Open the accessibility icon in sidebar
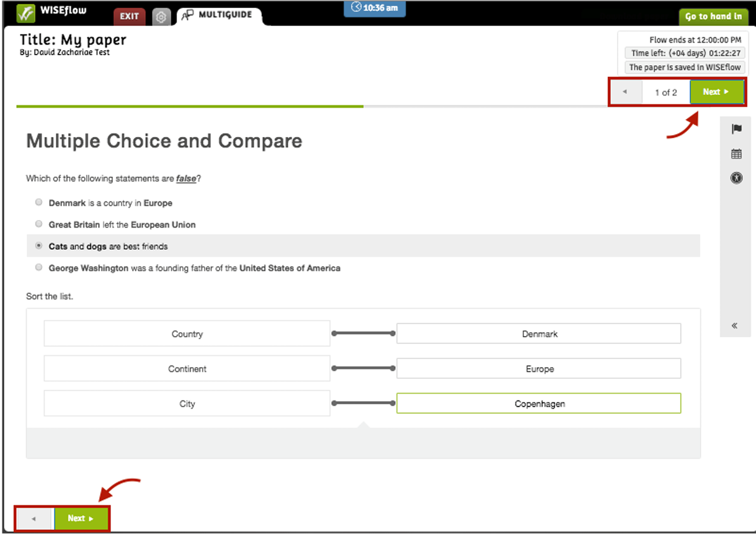Image resolution: width=756 pixels, height=535 pixels. (x=736, y=178)
